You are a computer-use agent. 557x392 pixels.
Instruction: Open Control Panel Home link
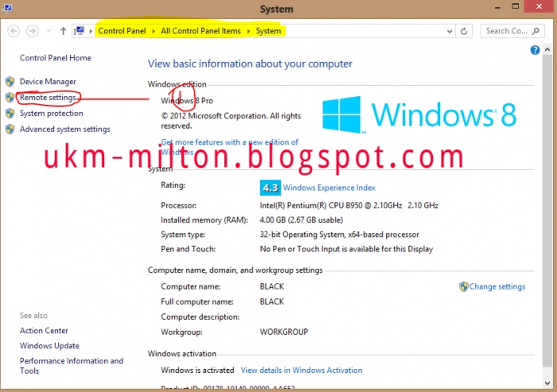pyautogui.click(x=56, y=58)
